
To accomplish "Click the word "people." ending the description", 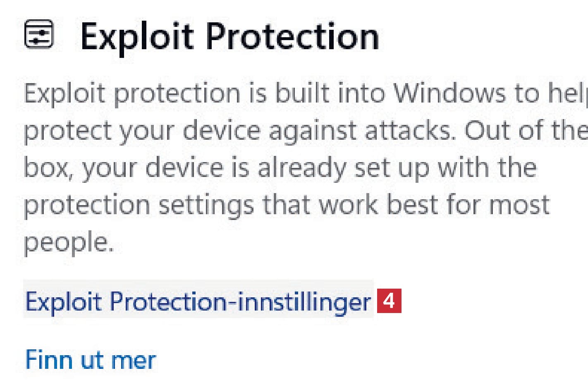I will click(x=68, y=243).
